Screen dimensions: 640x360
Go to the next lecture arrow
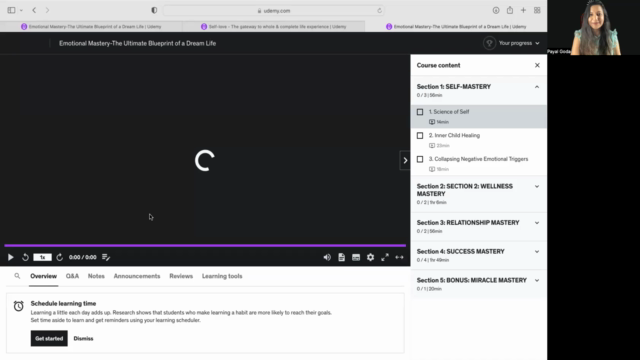[x=405, y=160]
